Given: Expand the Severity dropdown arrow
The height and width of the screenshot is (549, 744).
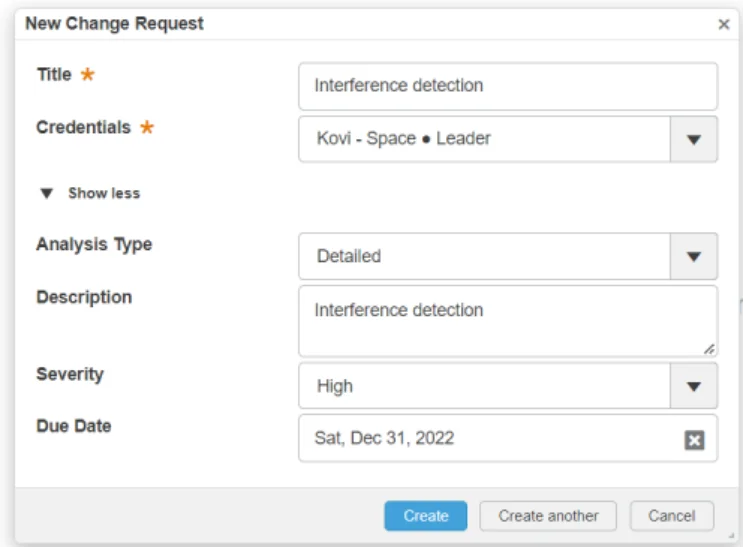Looking at the screenshot, I should pyautogui.click(x=694, y=386).
